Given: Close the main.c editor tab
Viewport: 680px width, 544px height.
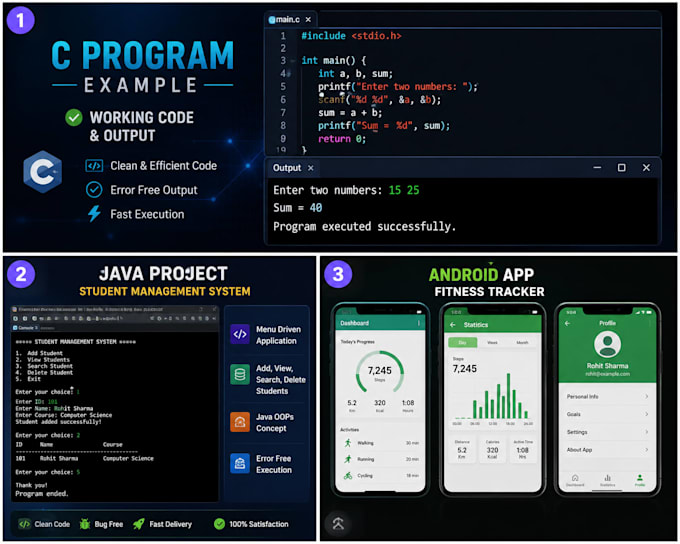Looking at the screenshot, I should coord(308,20).
